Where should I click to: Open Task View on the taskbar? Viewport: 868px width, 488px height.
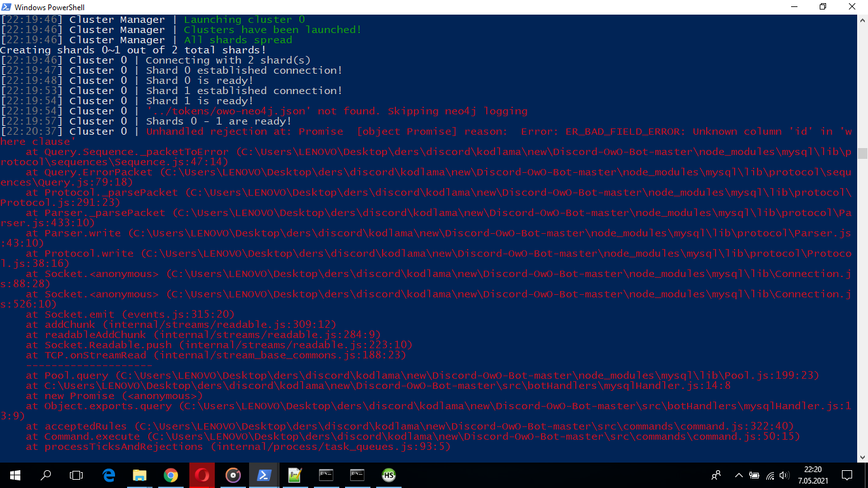(x=76, y=475)
